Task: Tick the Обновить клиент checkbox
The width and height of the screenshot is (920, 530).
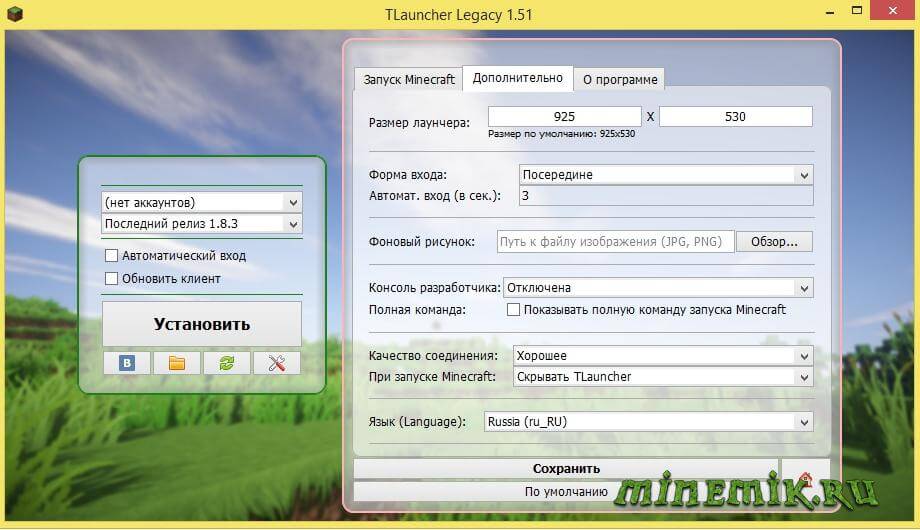Action: (x=111, y=278)
